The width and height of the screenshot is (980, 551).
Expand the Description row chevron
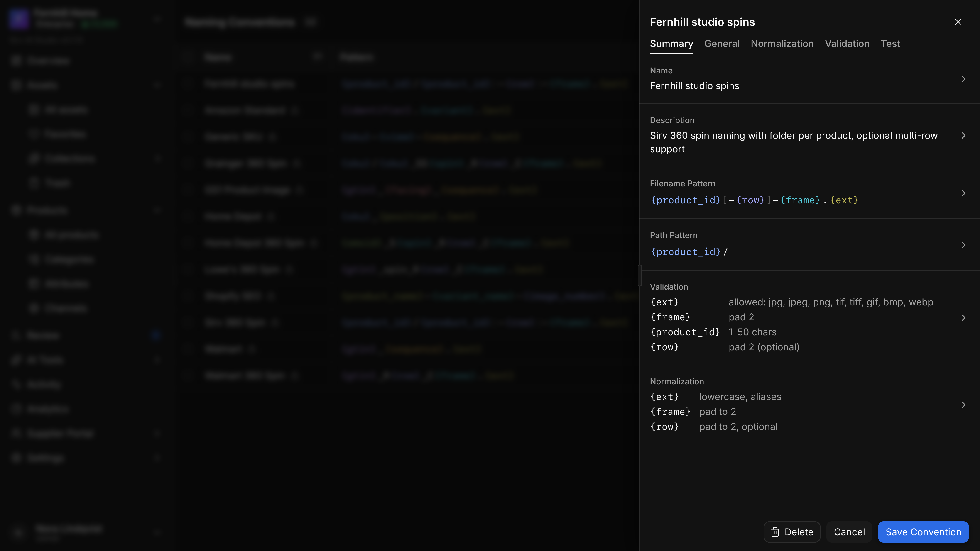point(963,135)
